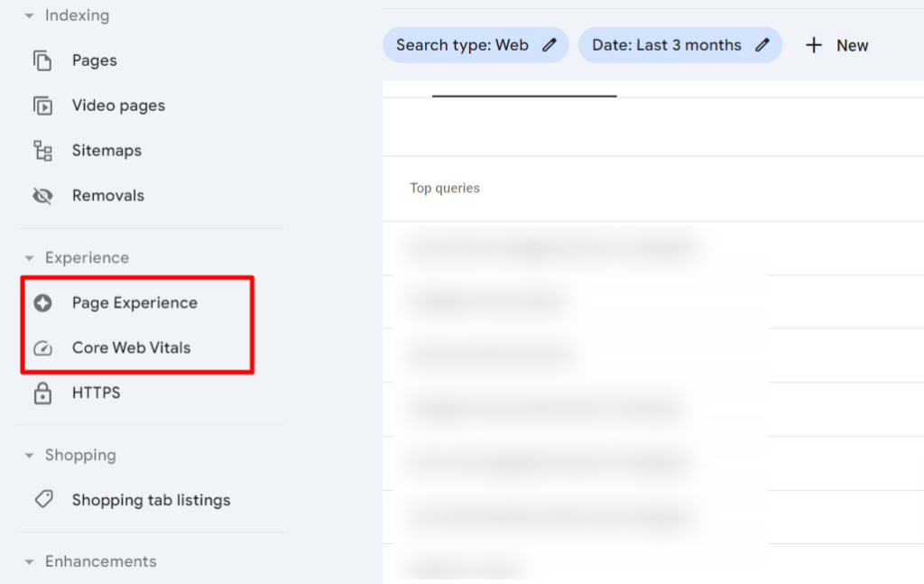The image size is (924, 584).
Task: Collapse the Shopping section
Action: pyautogui.click(x=28, y=455)
